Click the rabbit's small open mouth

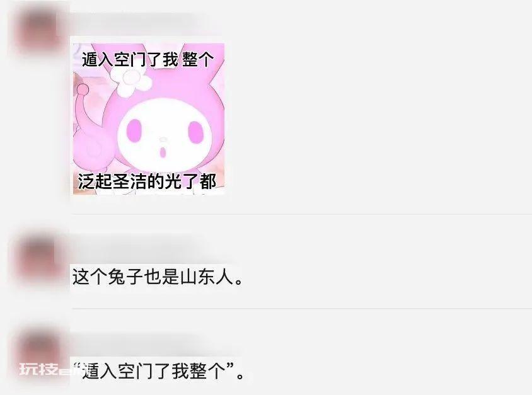(163, 152)
